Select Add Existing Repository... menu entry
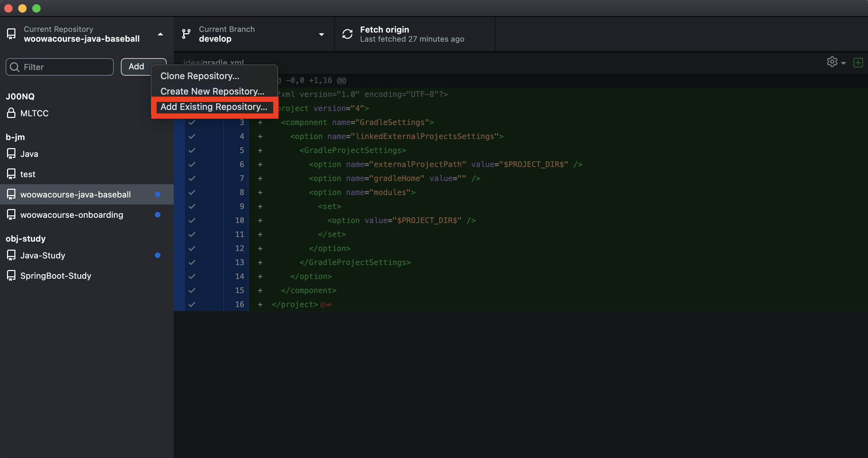Viewport: 868px width, 458px height. pyautogui.click(x=214, y=107)
